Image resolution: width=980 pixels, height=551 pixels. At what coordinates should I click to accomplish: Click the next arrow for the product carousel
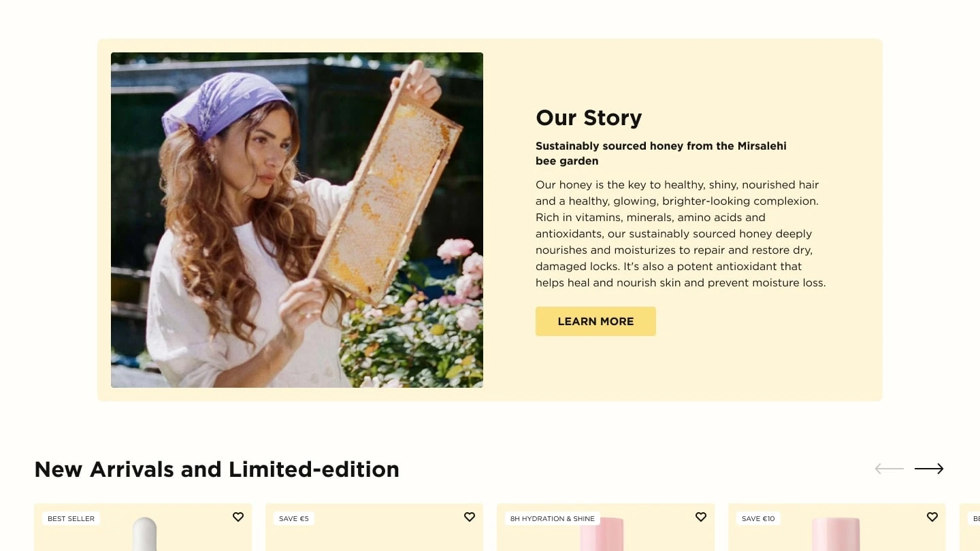pyautogui.click(x=928, y=469)
